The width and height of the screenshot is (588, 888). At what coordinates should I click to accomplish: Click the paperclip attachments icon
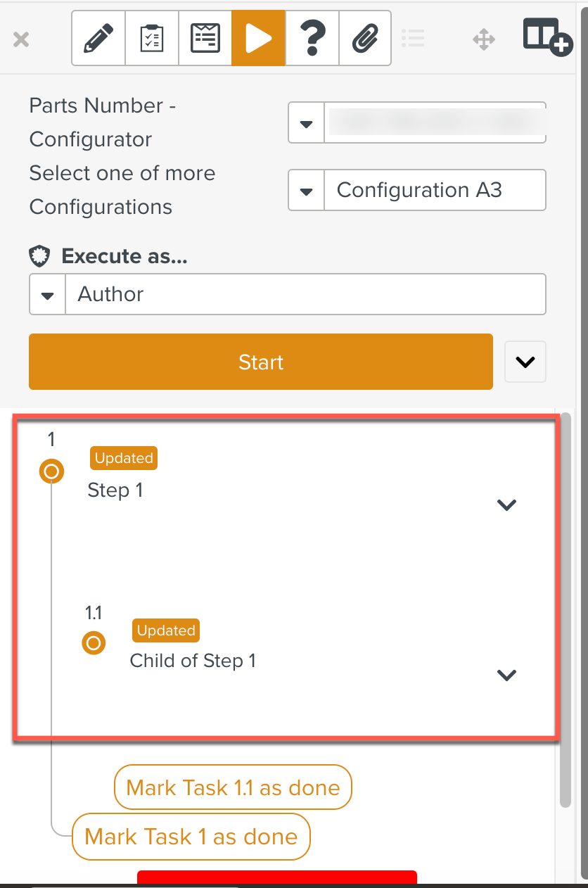coord(364,39)
